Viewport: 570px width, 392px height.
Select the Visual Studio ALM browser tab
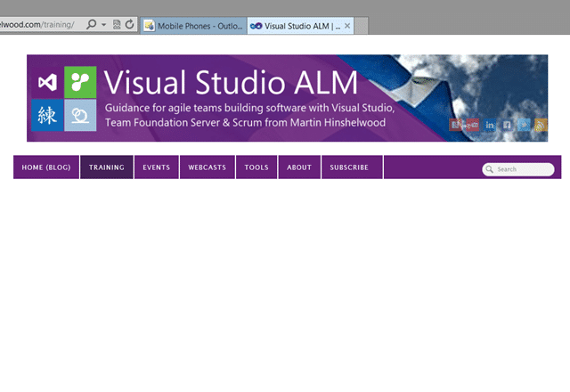coord(301,26)
